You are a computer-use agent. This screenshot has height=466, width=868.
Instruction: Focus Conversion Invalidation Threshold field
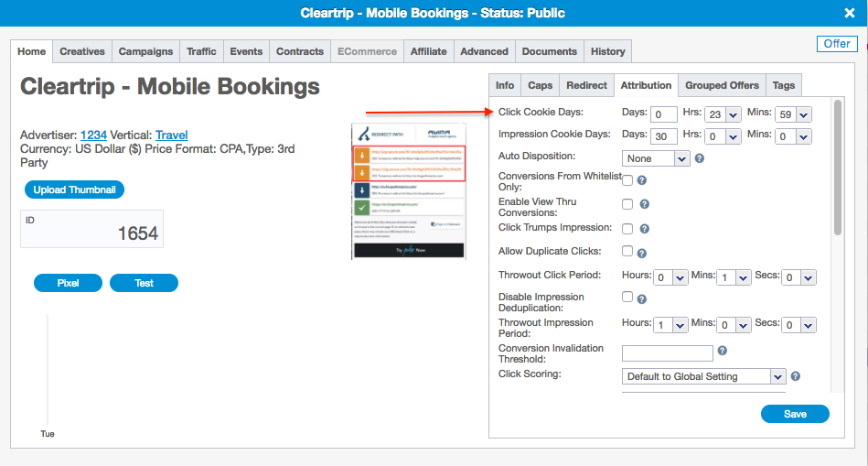point(668,353)
